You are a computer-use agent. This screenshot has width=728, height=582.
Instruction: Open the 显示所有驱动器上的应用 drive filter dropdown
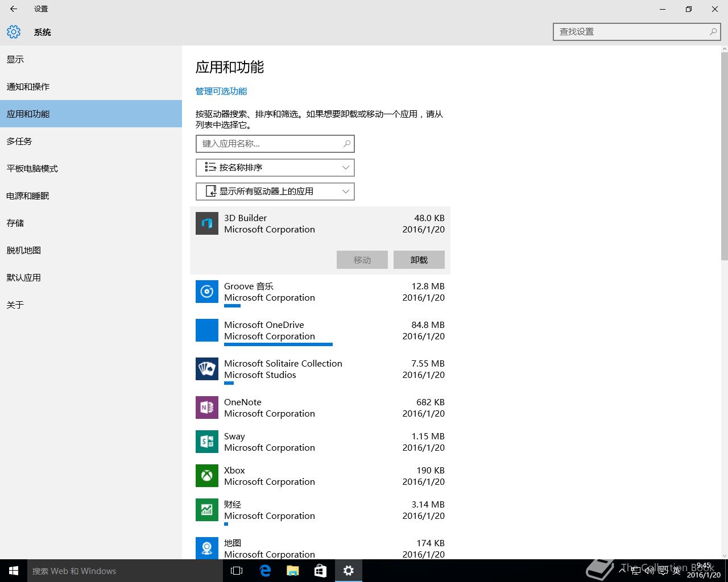click(x=275, y=192)
